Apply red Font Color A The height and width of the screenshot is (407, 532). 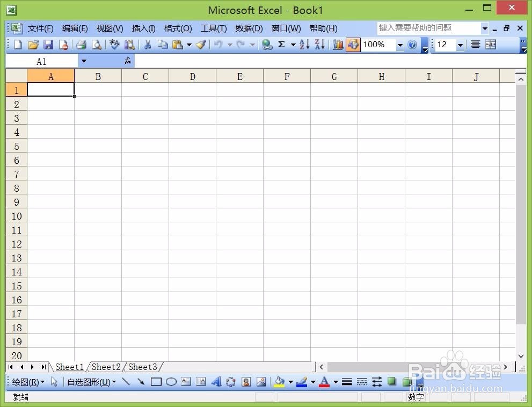(324, 382)
